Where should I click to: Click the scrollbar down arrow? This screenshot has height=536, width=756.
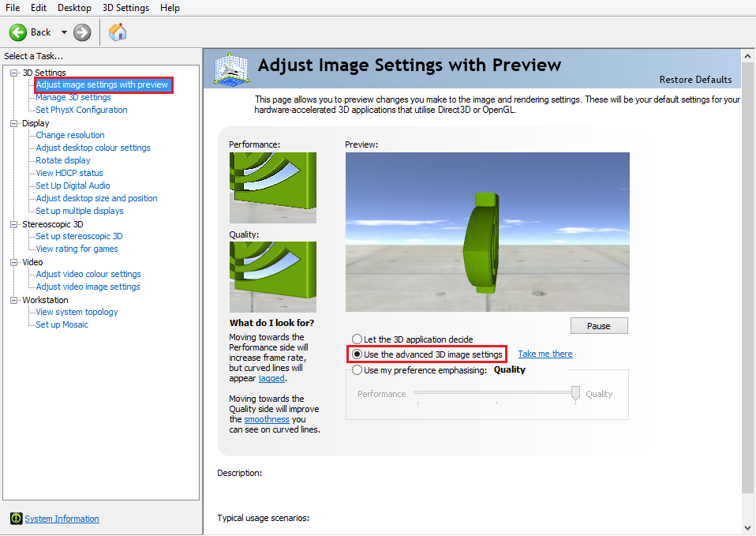pyautogui.click(x=748, y=528)
